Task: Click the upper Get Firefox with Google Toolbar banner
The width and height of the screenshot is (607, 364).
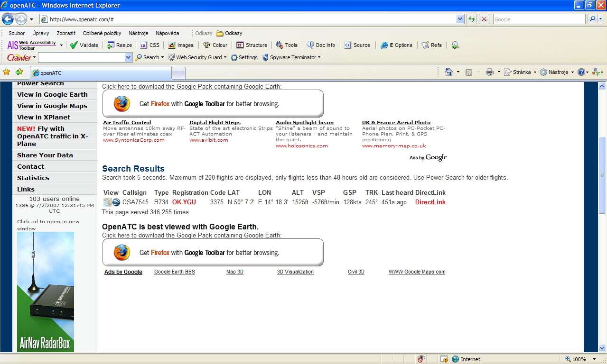Action: pyautogui.click(x=213, y=103)
